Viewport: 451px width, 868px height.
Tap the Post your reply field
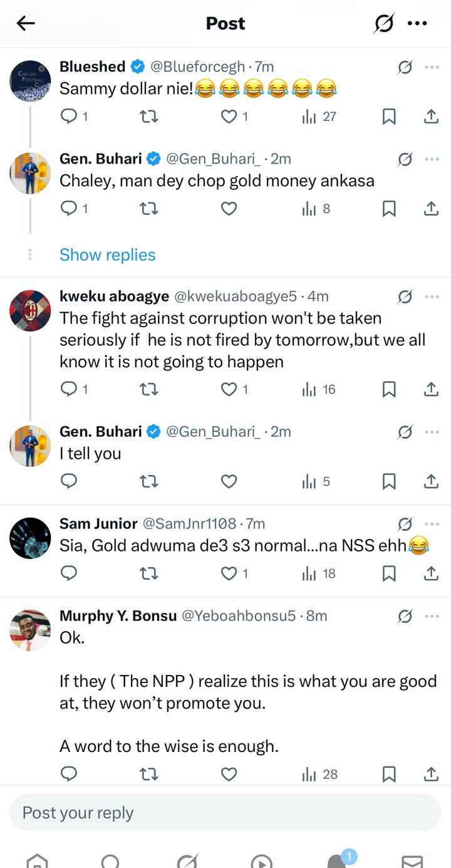coord(225,813)
